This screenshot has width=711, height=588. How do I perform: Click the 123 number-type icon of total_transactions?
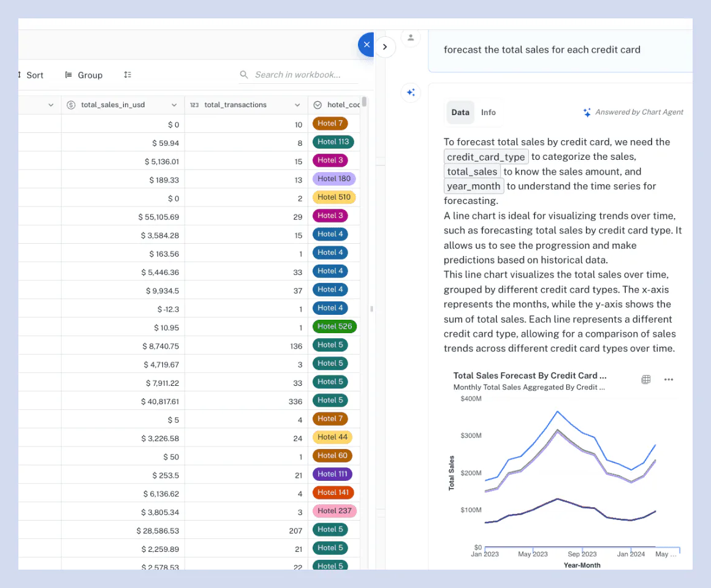point(194,105)
